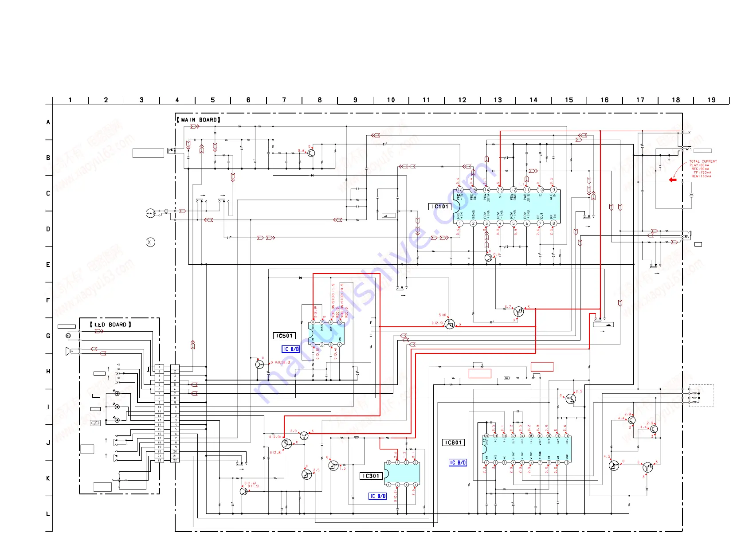
Task: Click column number 19 in the top ruler
Action: click(711, 100)
